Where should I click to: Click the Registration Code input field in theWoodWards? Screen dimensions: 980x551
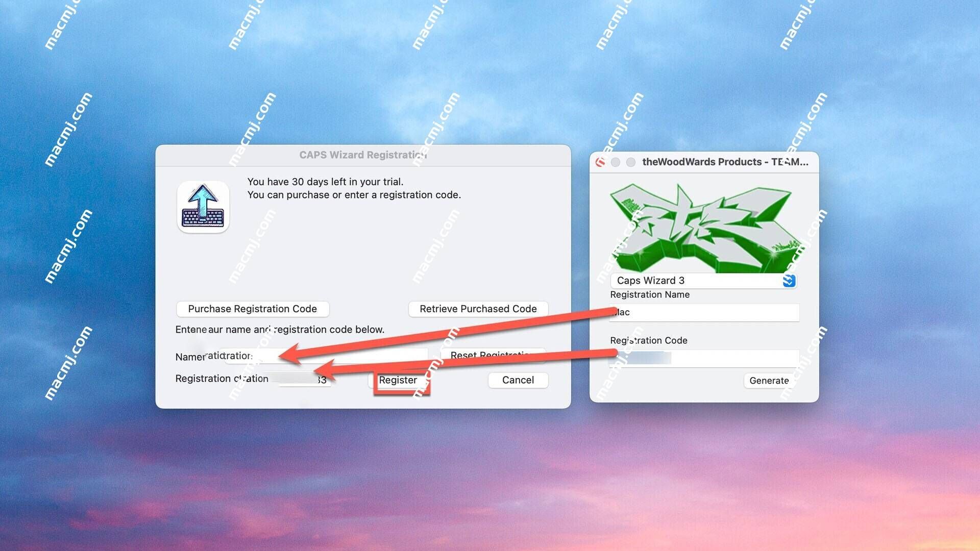click(x=703, y=358)
